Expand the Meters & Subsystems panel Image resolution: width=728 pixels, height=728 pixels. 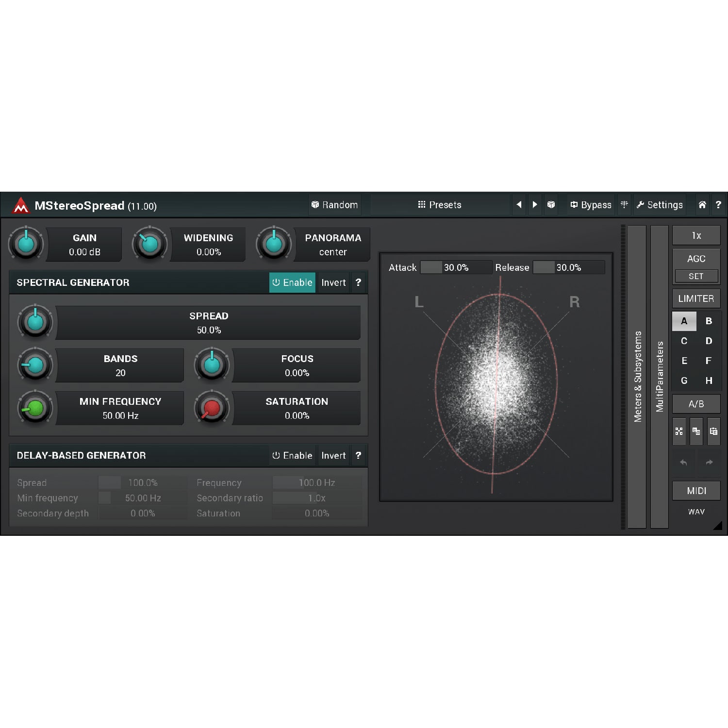pos(637,376)
